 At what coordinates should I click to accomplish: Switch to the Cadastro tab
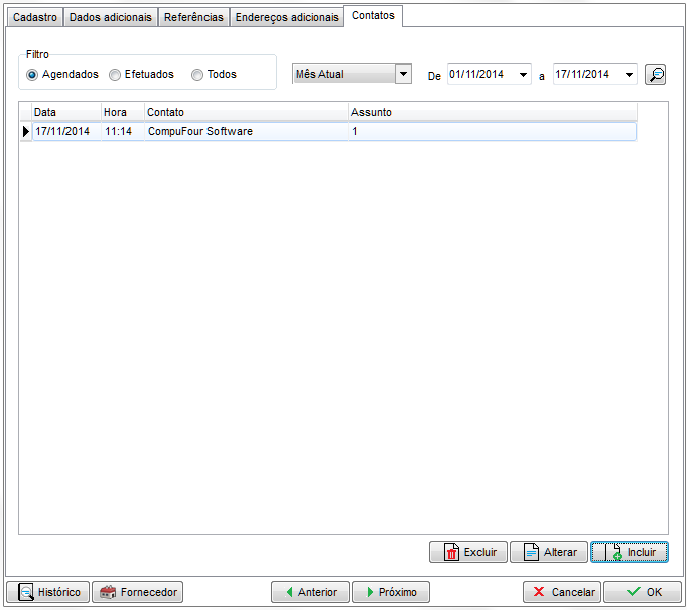click(x=34, y=17)
